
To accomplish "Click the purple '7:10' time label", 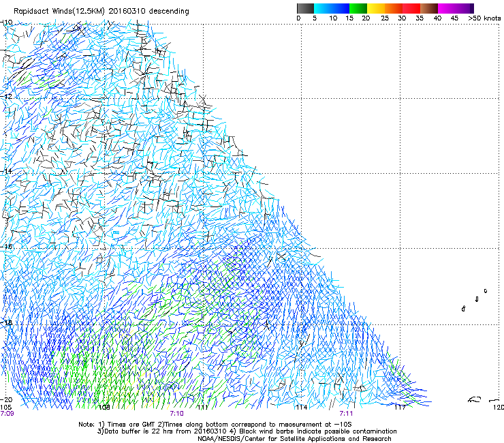I will tap(177, 414).
